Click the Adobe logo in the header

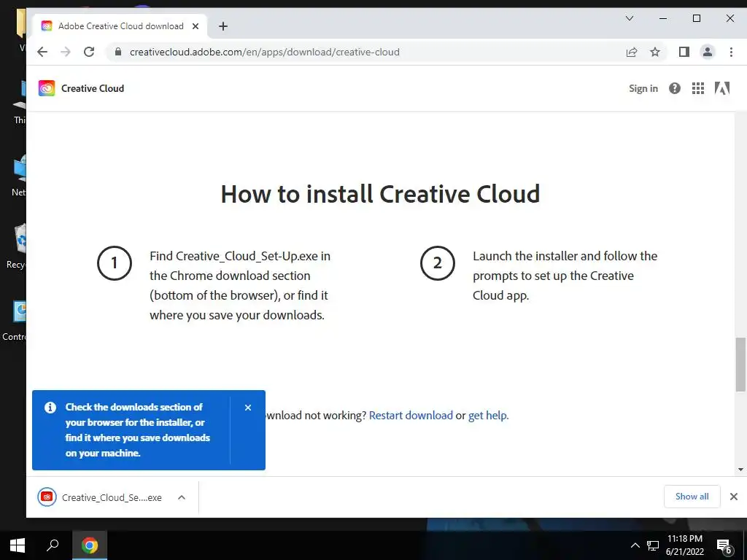pos(722,88)
